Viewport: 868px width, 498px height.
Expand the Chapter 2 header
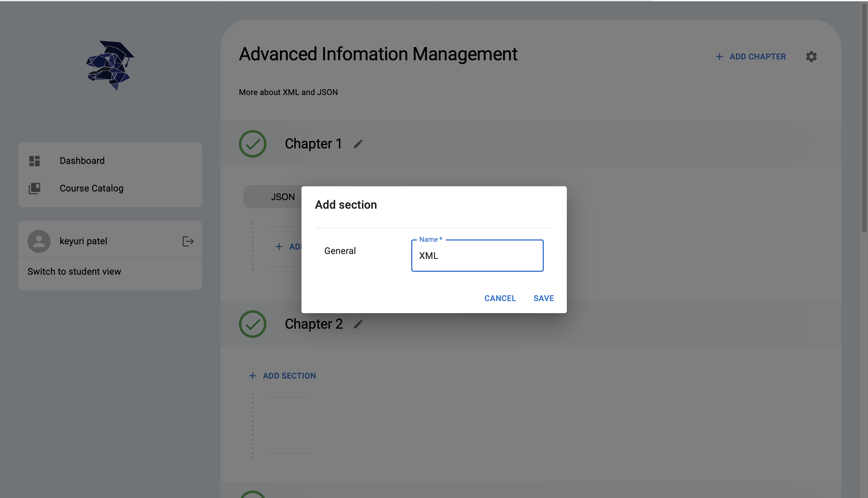pyautogui.click(x=531, y=324)
